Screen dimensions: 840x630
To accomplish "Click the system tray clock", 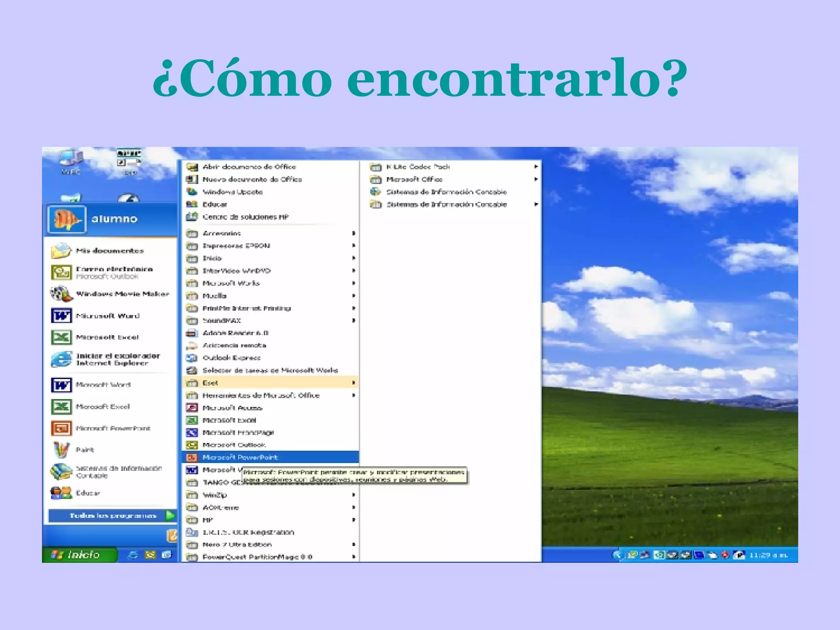I will click(x=769, y=555).
